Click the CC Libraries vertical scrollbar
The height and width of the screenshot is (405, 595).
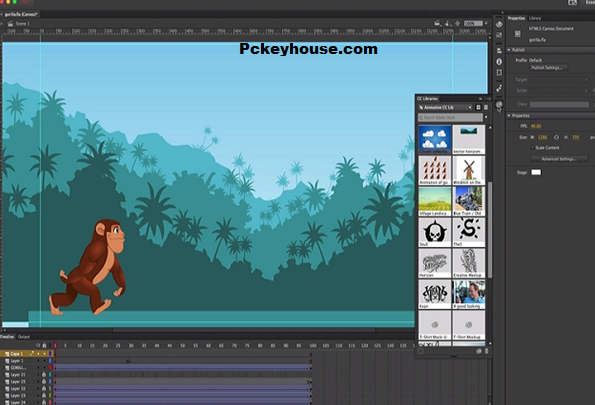[x=490, y=230]
